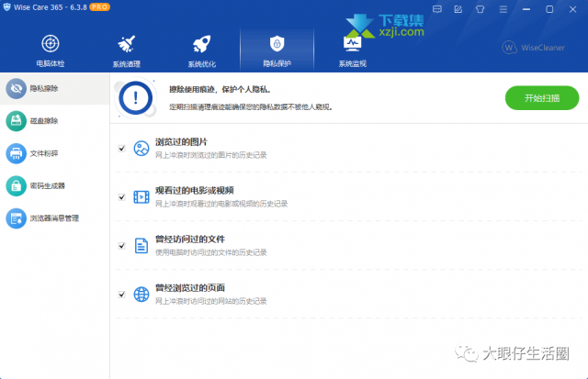
Task: Open the skin shirt icon
Action: coord(480,9)
